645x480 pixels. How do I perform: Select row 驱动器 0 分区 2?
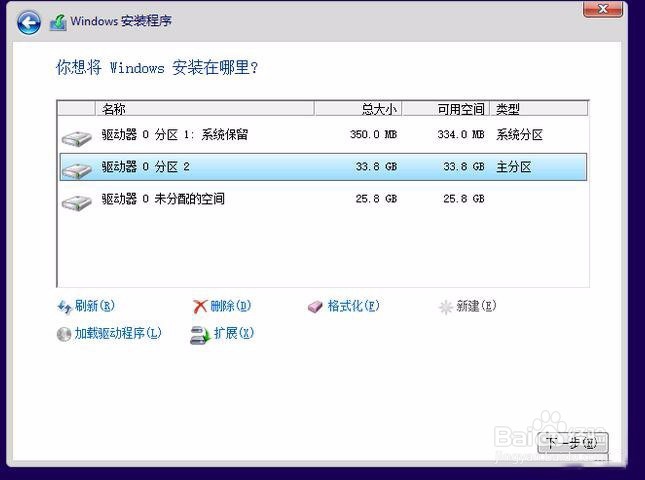[323, 167]
